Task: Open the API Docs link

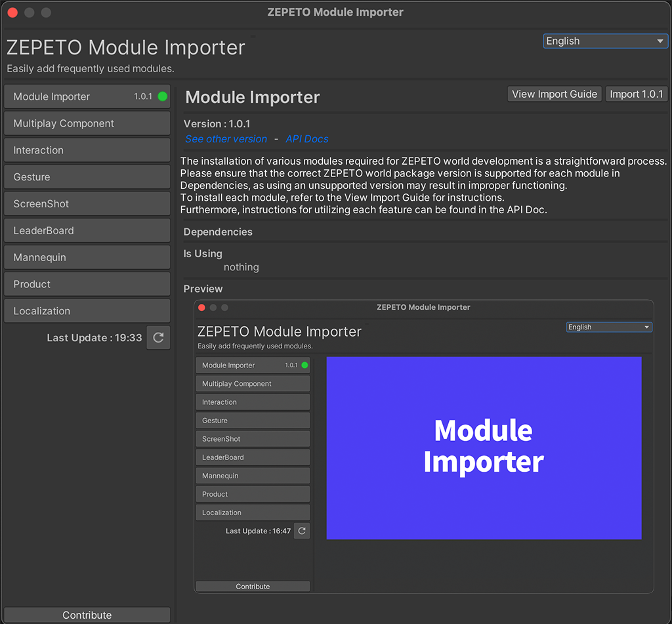Action: point(307,139)
